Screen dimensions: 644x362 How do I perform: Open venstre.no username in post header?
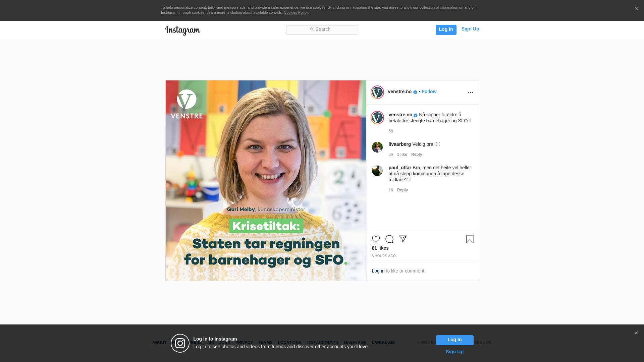(x=399, y=92)
